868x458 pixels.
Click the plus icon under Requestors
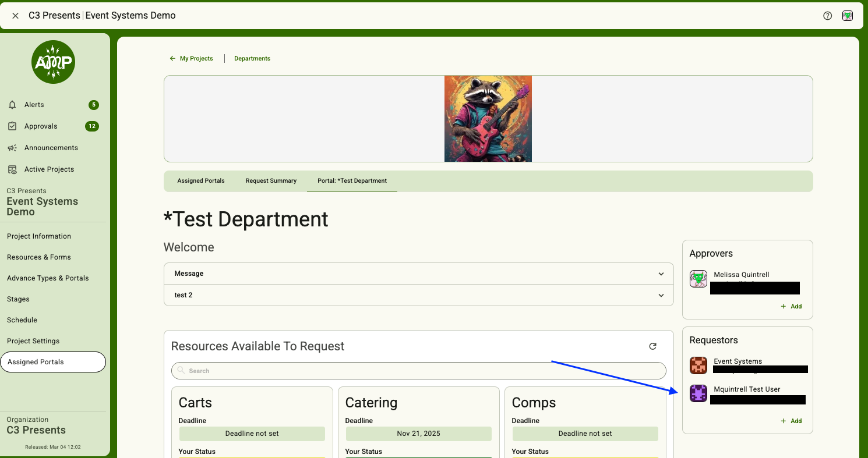pyautogui.click(x=784, y=421)
